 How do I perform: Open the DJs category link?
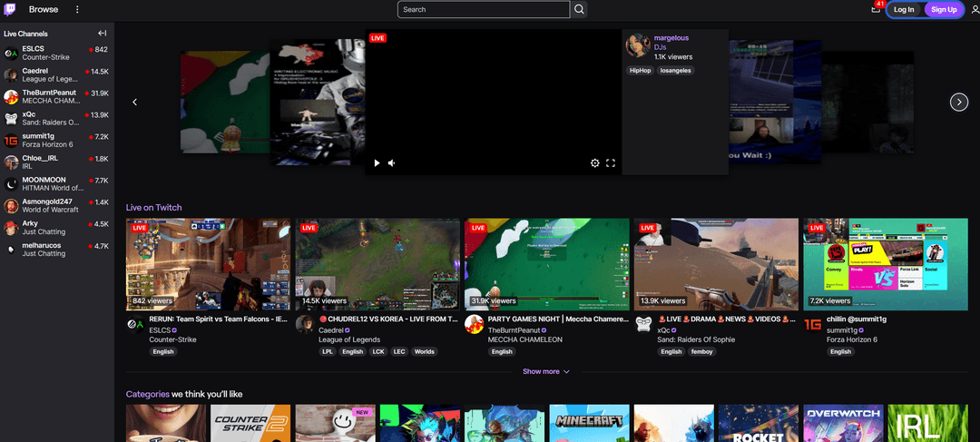pos(660,47)
